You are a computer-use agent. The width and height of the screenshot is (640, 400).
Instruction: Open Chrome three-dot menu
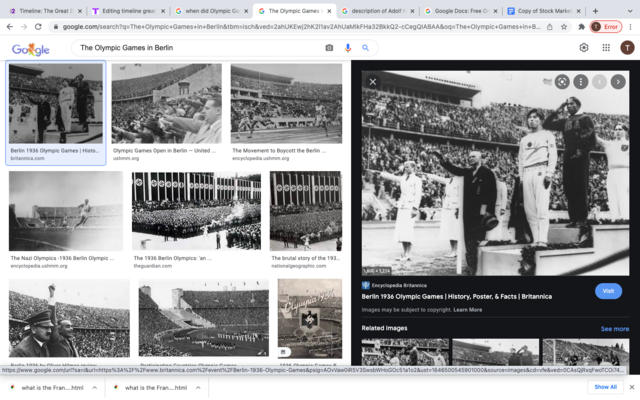(x=631, y=27)
